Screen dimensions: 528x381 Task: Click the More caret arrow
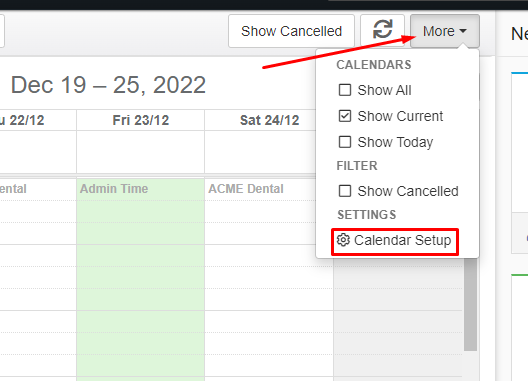[463, 31]
